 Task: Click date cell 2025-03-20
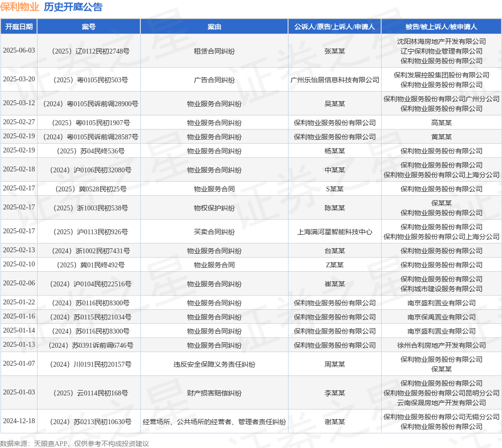(x=19, y=79)
